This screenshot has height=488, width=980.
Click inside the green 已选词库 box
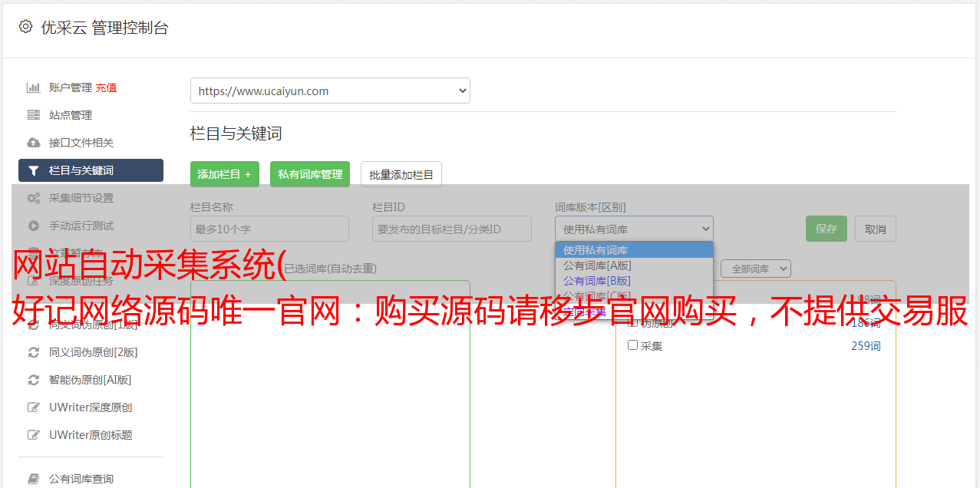coord(330,384)
